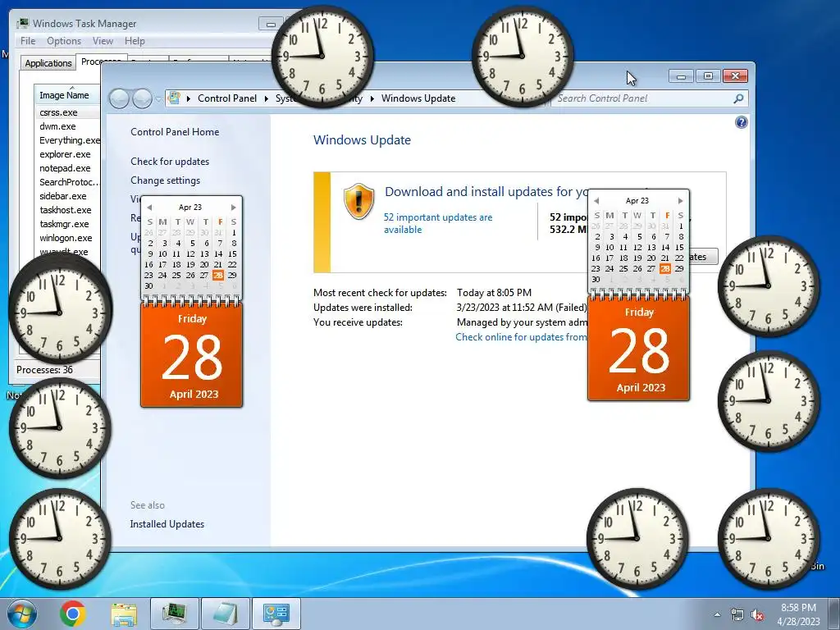Screen dimensions: 840x630
Task: Launch Google Chrome from the taskbar
Action: point(73,614)
